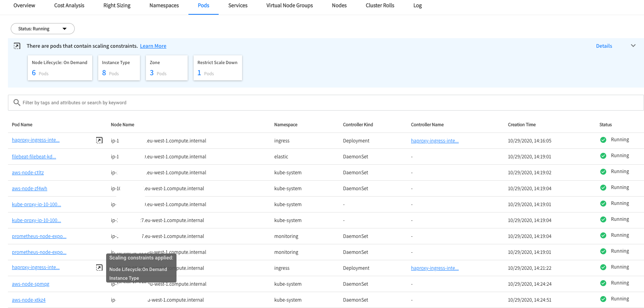This screenshot has height=308, width=644.
Task: Open the Status: Running filter dropdown
Action: [x=43, y=29]
